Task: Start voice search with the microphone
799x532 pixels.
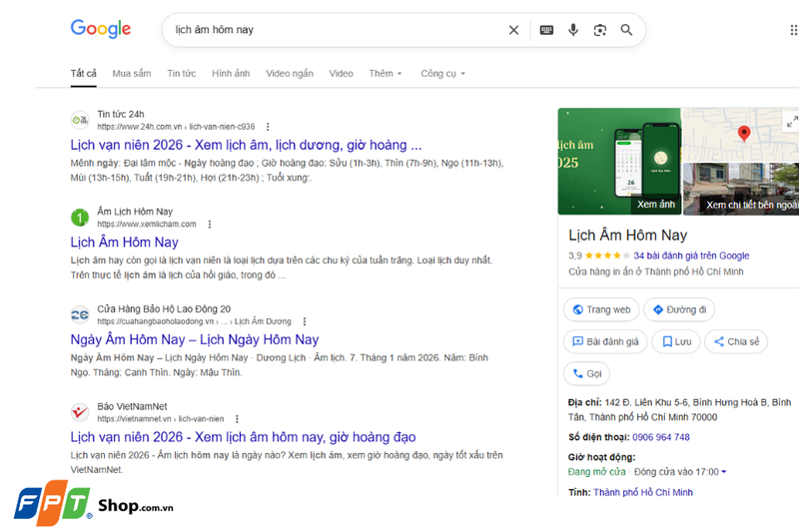Action: pos(573,30)
